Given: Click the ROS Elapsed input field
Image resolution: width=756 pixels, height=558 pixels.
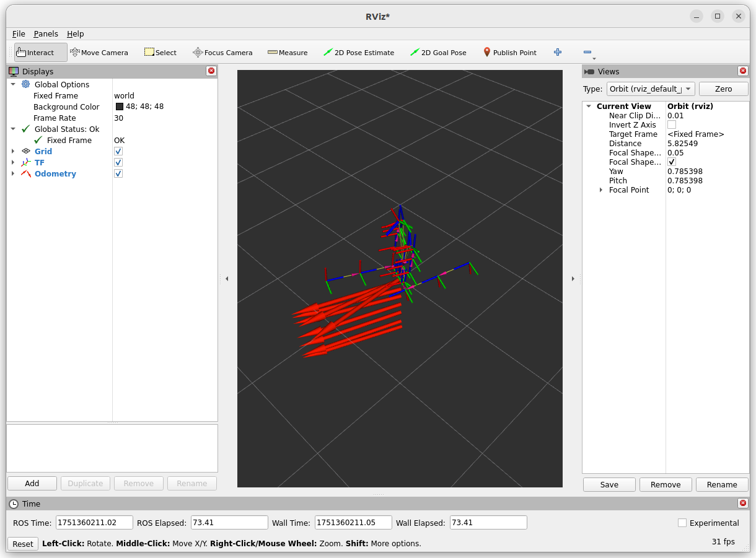Looking at the screenshot, I should (x=229, y=523).
